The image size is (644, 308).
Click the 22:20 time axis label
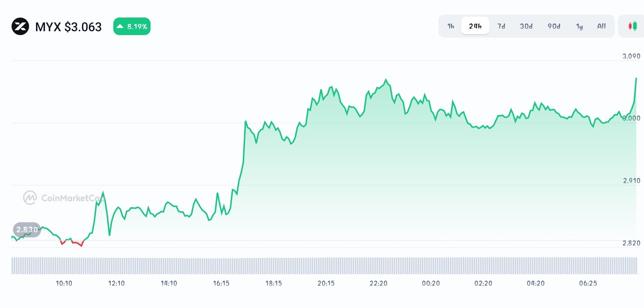click(378, 283)
